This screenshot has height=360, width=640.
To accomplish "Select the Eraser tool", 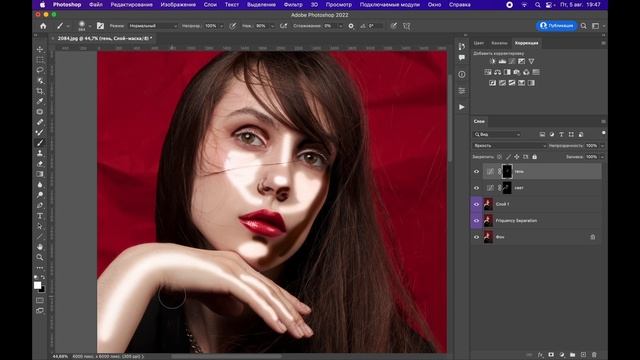I will (40, 164).
